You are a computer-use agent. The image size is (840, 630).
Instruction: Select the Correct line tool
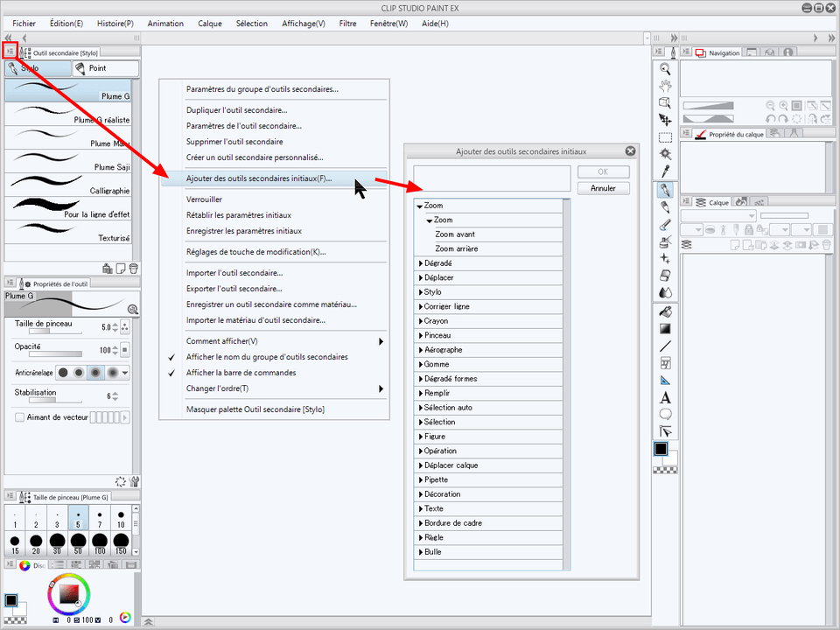click(x=665, y=431)
